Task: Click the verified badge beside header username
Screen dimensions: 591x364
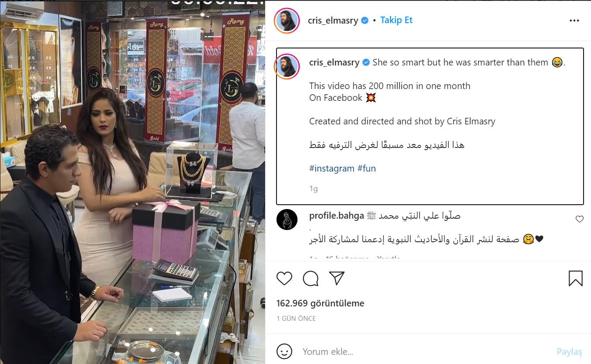Action: pos(365,21)
